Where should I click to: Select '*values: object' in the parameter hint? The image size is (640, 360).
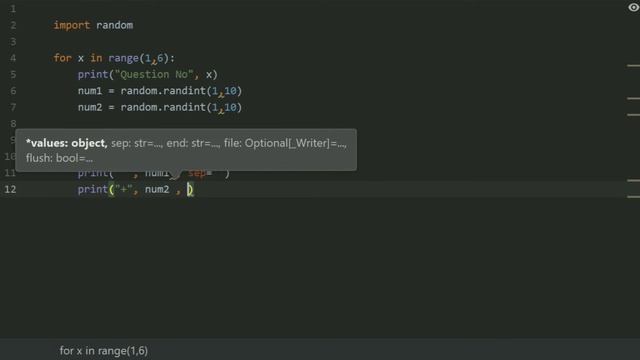65,143
